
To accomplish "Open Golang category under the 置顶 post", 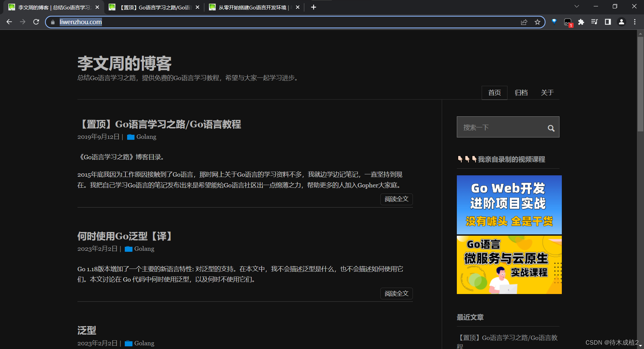I will [x=146, y=137].
